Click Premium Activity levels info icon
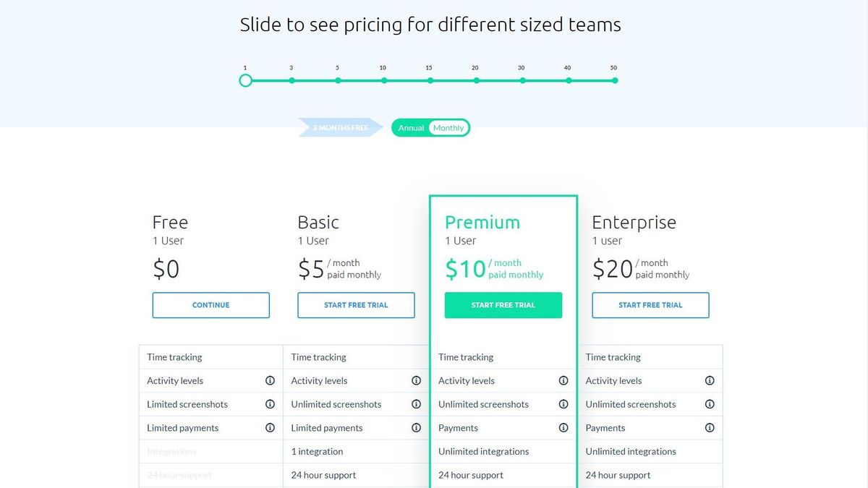 coord(563,380)
